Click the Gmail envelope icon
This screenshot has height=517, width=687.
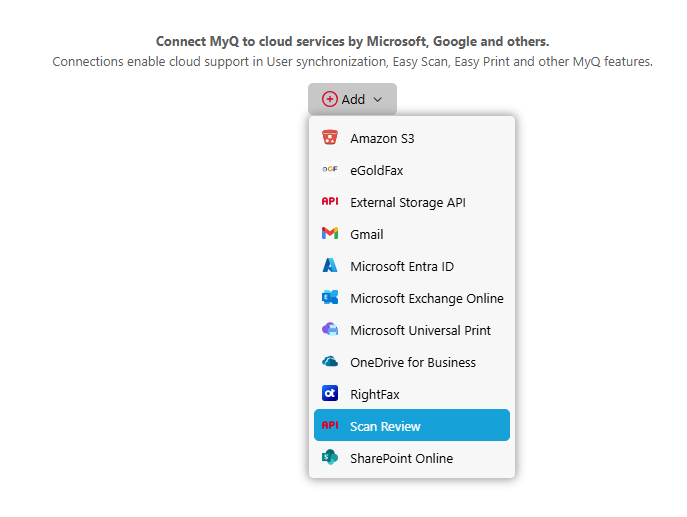pos(329,233)
